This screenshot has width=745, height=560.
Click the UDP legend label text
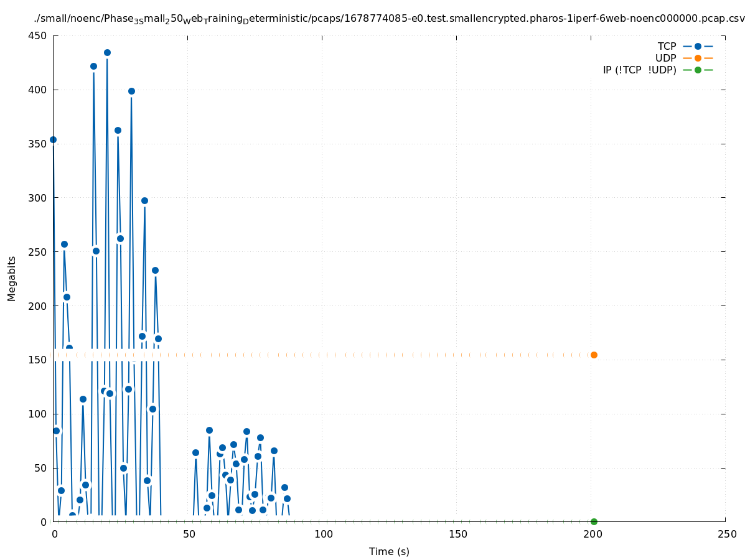[665, 58]
